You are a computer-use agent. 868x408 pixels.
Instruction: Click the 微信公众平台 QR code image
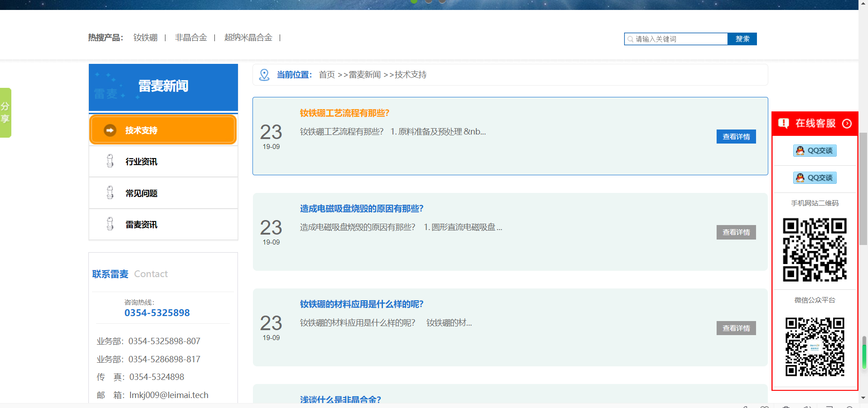point(815,347)
